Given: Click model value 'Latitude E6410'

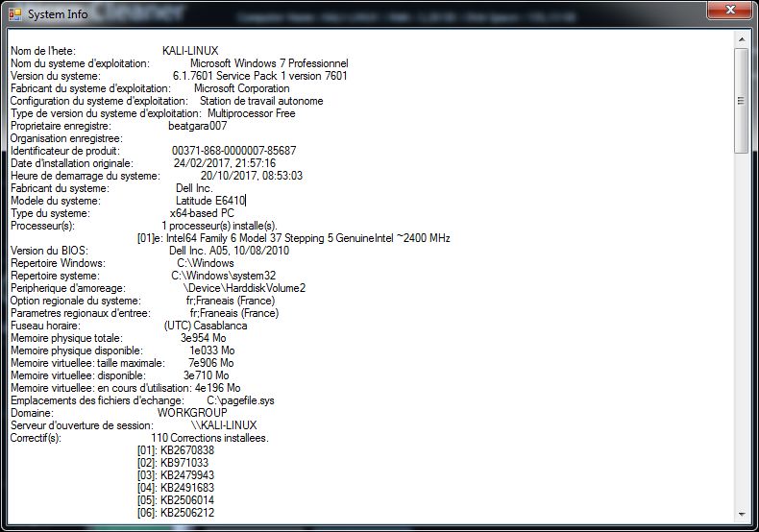Looking at the screenshot, I should click(210, 201).
